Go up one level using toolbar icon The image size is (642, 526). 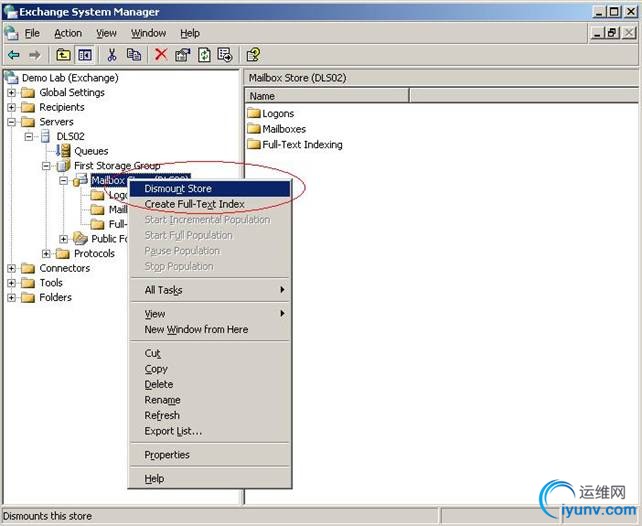coord(63,54)
